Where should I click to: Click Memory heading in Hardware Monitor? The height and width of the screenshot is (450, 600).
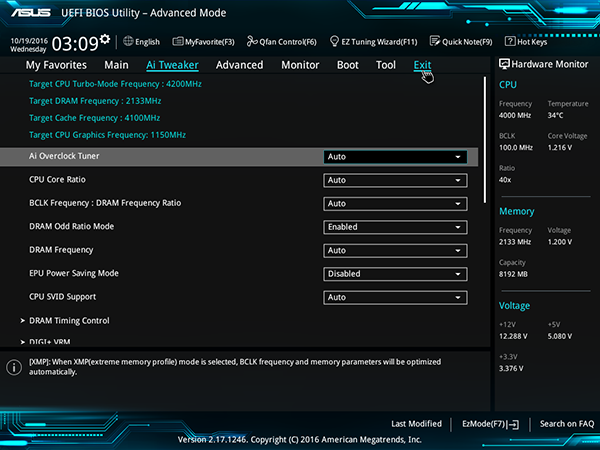click(x=517, y=211)
